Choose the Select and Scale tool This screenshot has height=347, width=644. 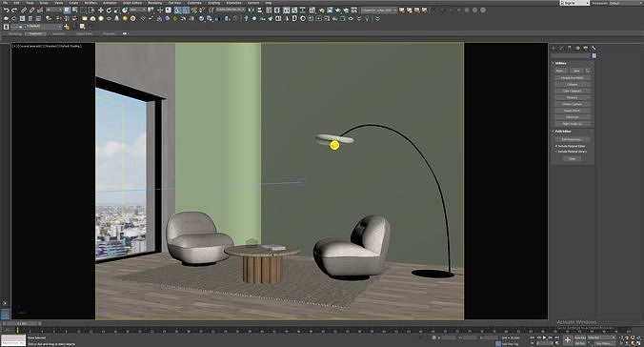(117, 10)
